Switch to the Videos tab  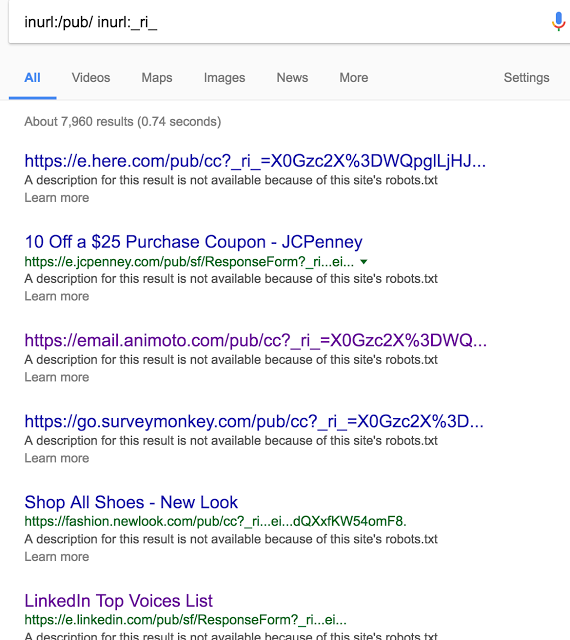tap(91, 78)
